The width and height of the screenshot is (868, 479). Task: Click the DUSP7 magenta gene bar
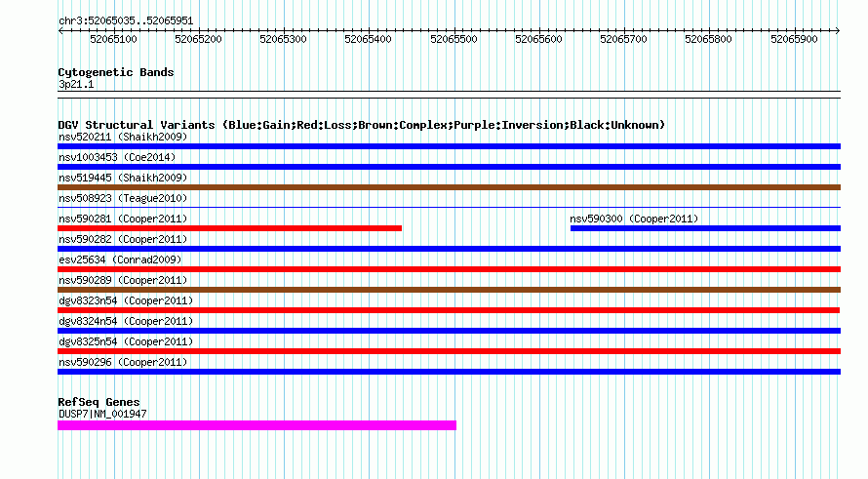(256, 425)
